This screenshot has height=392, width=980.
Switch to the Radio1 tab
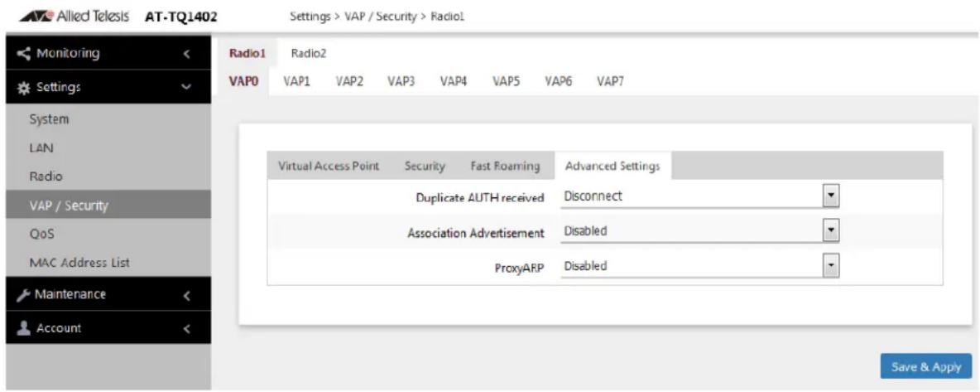click(247, 54)
